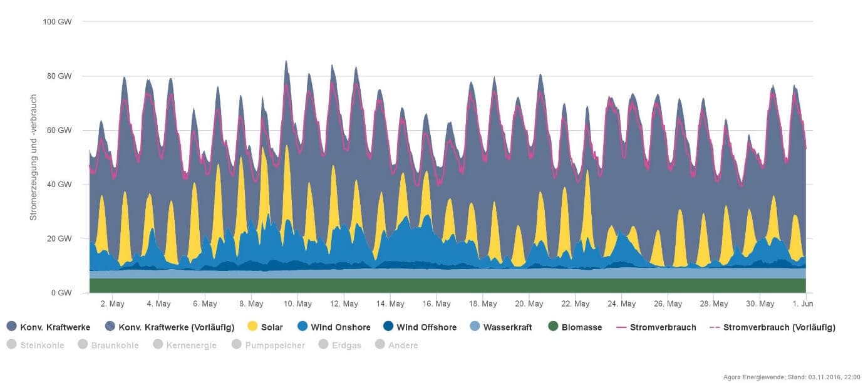
Task: Click the Solar legend text label
Action: tap(274, 327)
